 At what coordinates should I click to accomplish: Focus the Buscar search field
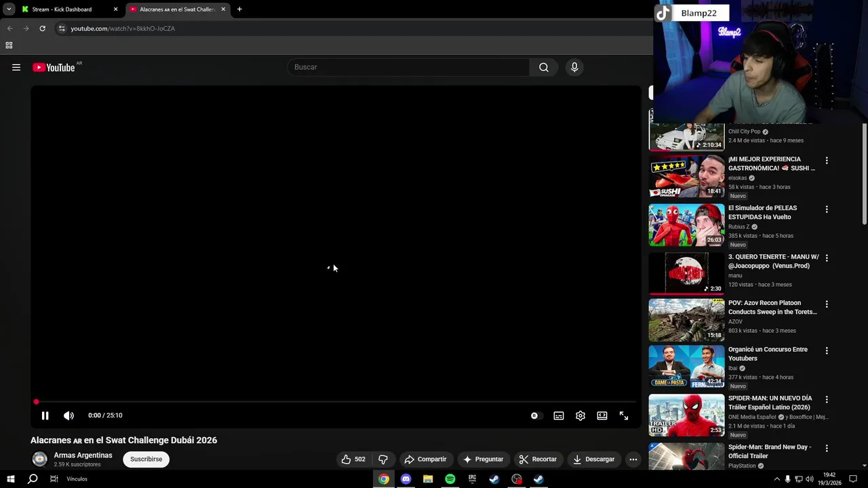coord(410,67)
